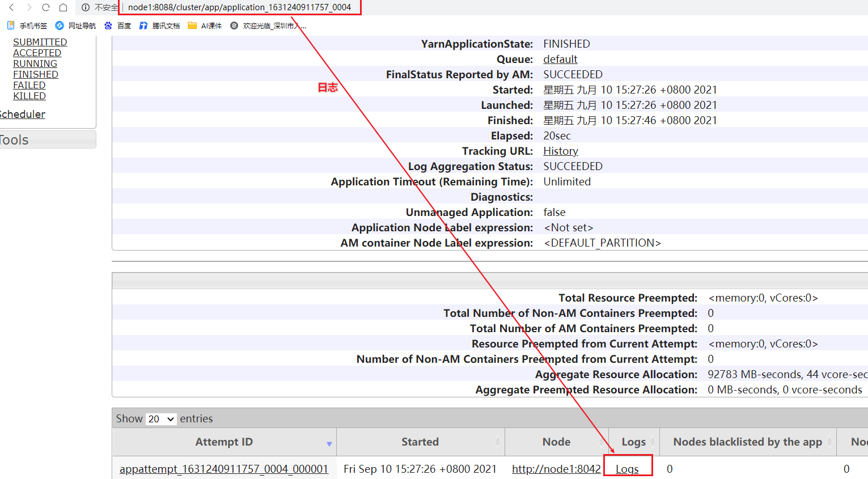Open the 网址导航 bookmark
This screenshot has height=479, width=868.
point(75,26)
